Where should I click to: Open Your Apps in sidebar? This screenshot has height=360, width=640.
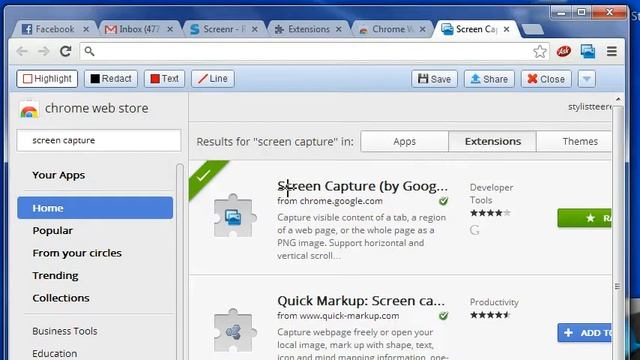coord(59,175)
